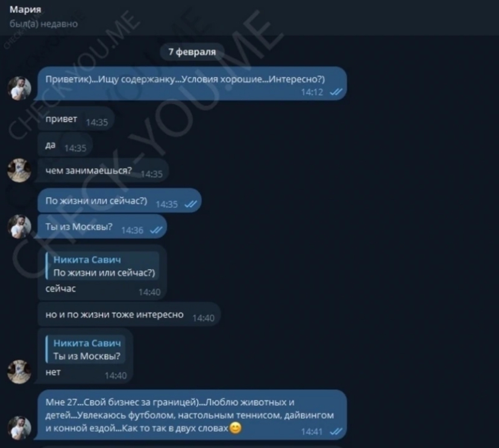Select the 'да' message bubble
The image size is (499, 448).
65,145
